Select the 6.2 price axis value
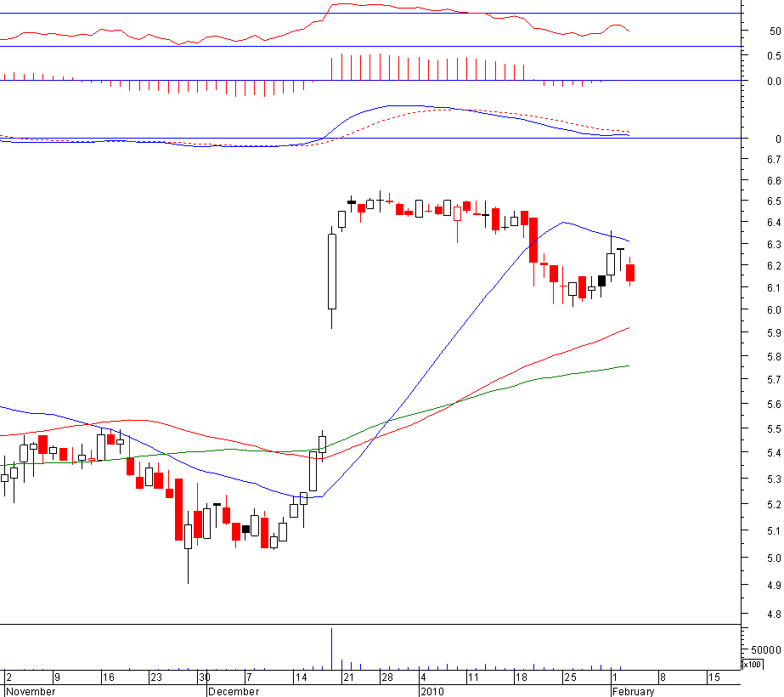 774,266
